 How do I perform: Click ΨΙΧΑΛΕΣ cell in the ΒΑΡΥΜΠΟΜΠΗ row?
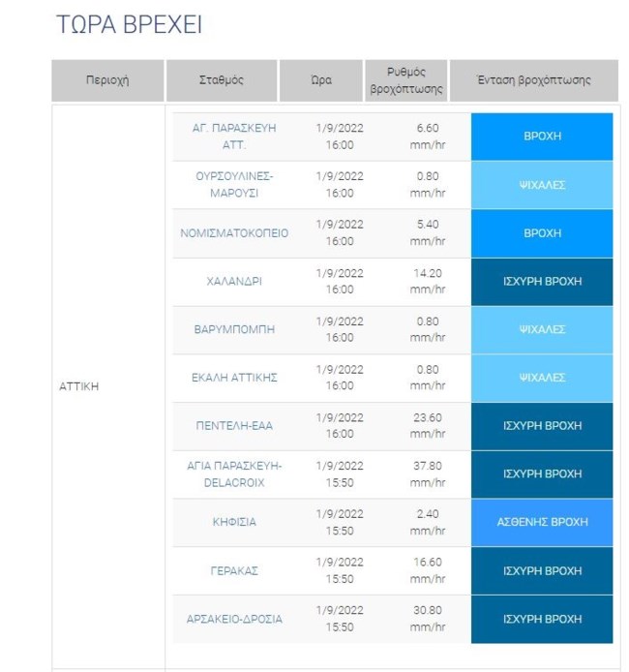(x=542, y=329)
